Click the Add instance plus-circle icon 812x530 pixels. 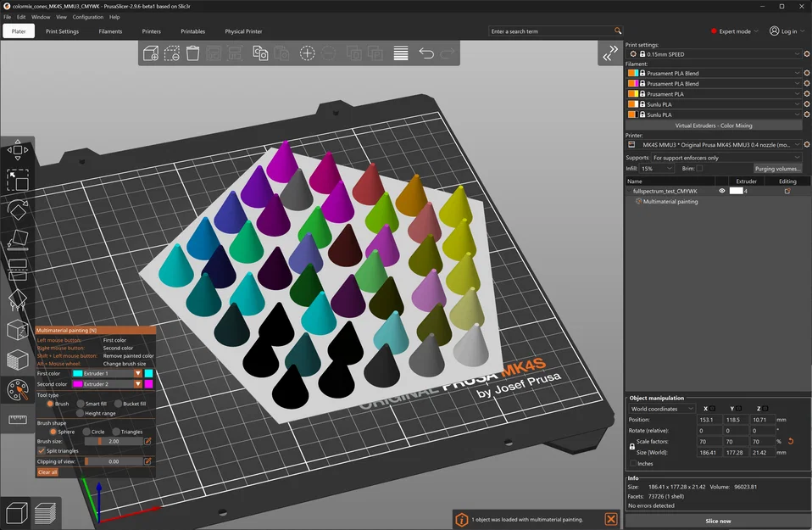pyautogui.click(x=307, y=53)
